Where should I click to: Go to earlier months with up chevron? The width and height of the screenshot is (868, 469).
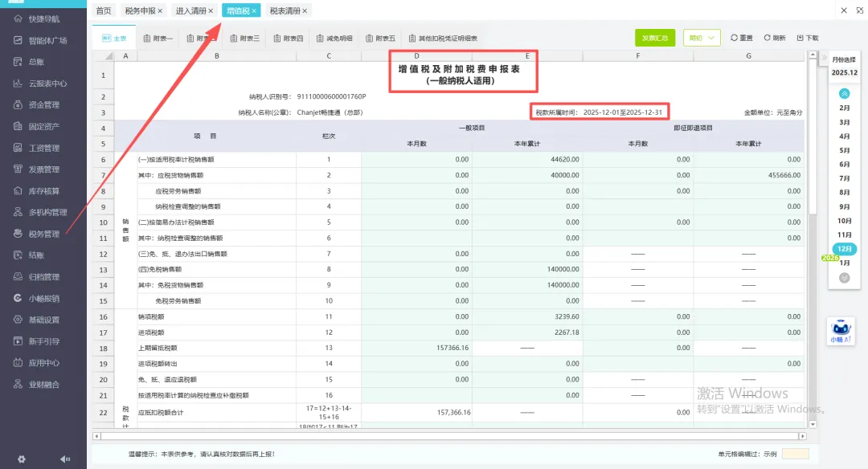(844, 93)
